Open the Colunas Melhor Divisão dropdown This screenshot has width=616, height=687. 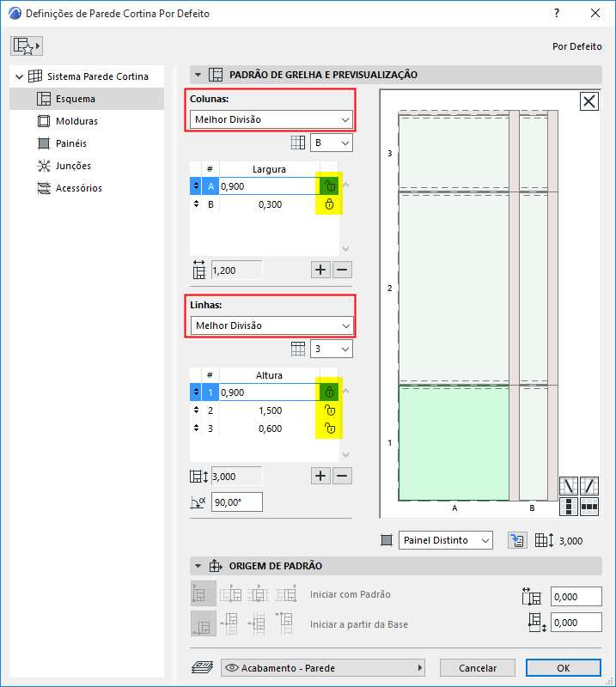[271, 119]
